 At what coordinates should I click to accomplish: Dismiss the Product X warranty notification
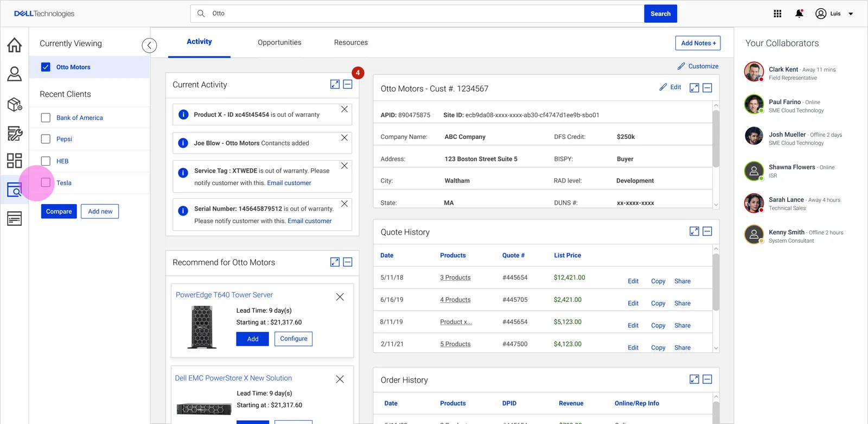tap(344, 109)
